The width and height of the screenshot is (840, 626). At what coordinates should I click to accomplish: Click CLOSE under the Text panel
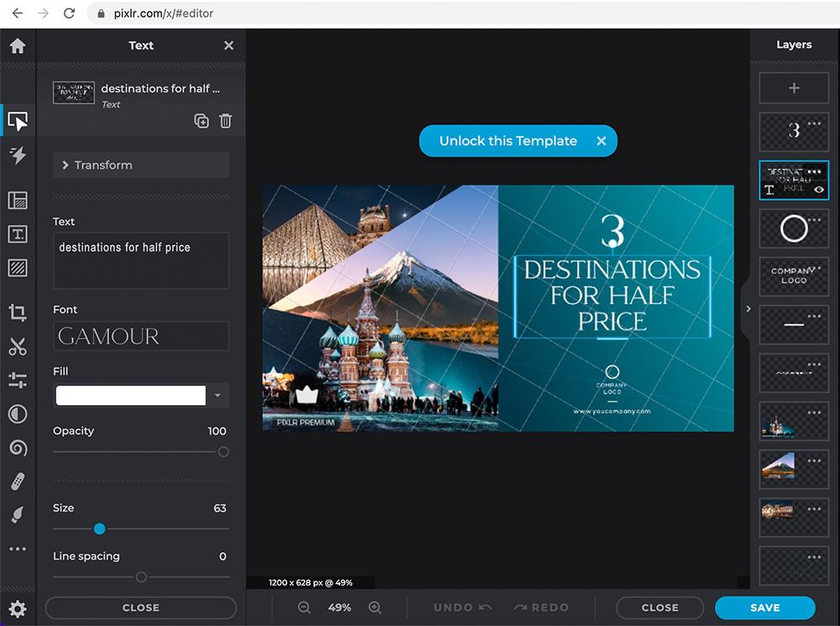click(141, 608)
